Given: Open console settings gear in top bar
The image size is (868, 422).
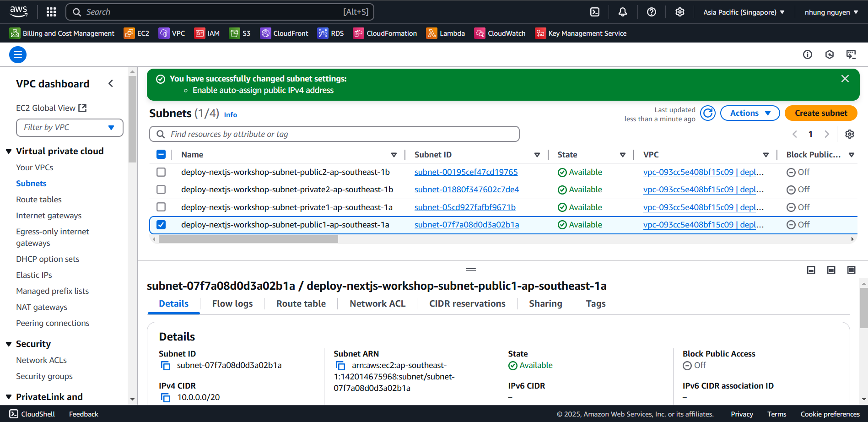Looking at the screenshot, I should [x=680, y=12].
